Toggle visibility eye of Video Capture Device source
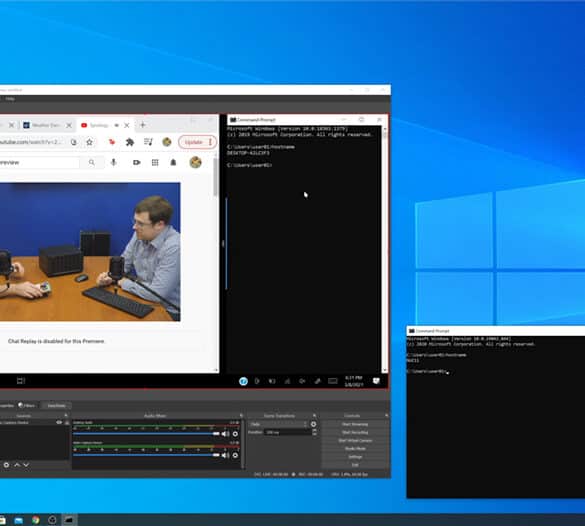 coord(59,422)
